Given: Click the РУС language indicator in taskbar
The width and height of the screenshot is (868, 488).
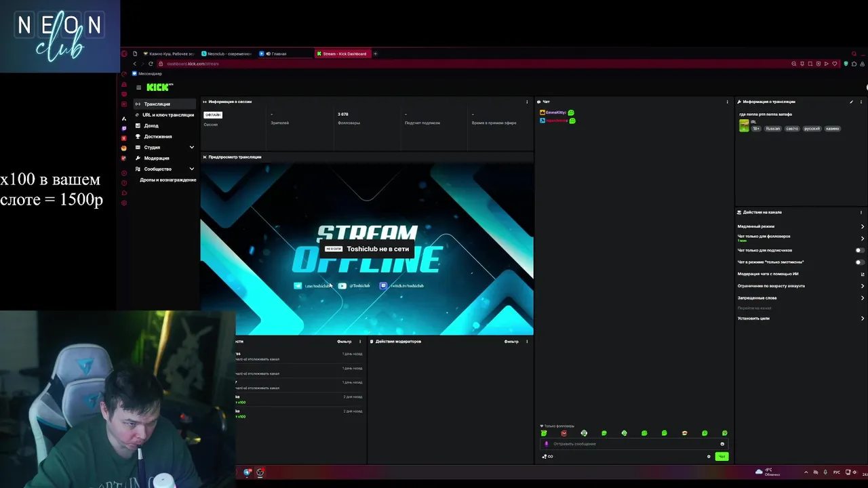Looking at the screenshot, I should (x=836, y=472).
